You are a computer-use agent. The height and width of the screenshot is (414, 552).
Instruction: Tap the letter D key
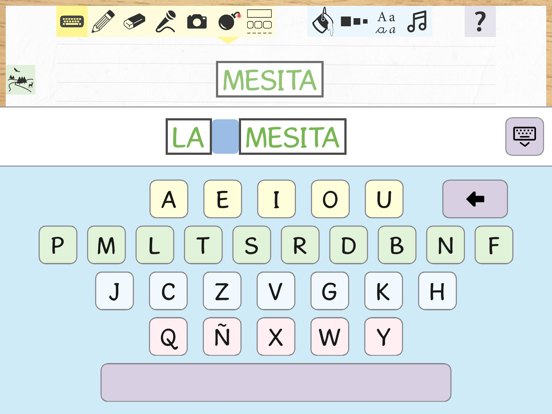(349, 245)
